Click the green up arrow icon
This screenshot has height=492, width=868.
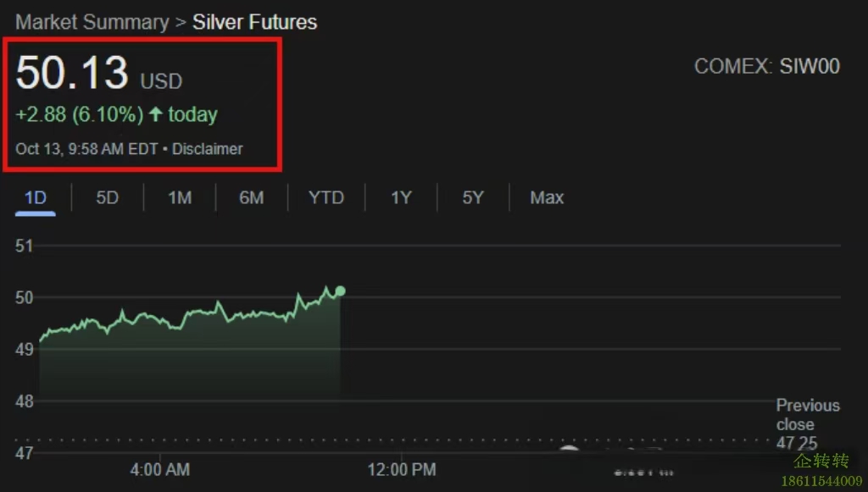coord(155,114)
